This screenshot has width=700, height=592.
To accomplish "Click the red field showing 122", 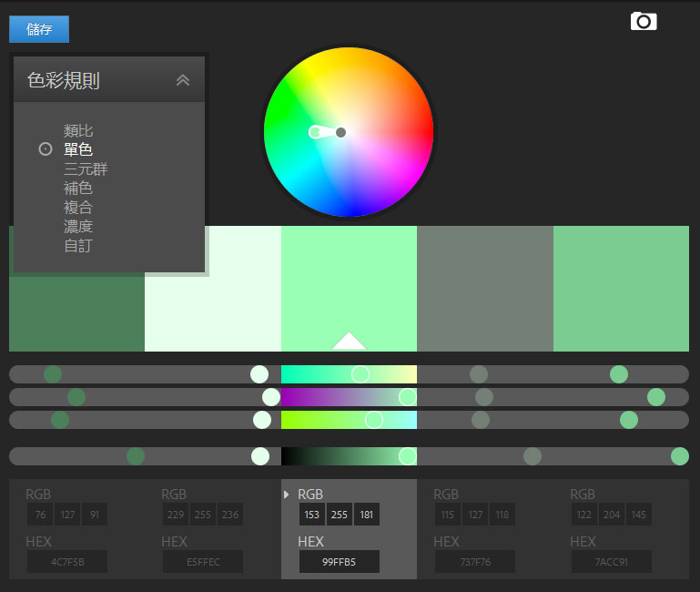I will 584,515.
